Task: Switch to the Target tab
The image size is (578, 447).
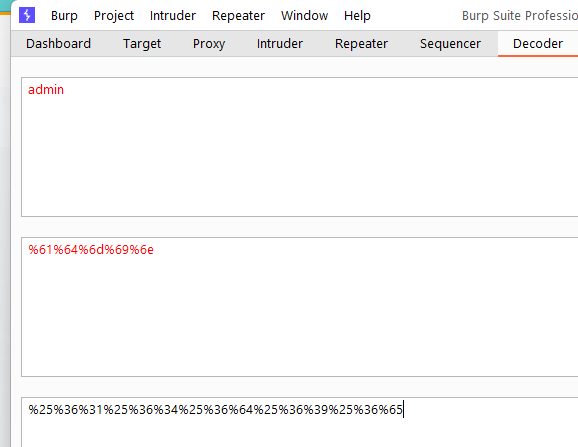Action: [142, 44]
